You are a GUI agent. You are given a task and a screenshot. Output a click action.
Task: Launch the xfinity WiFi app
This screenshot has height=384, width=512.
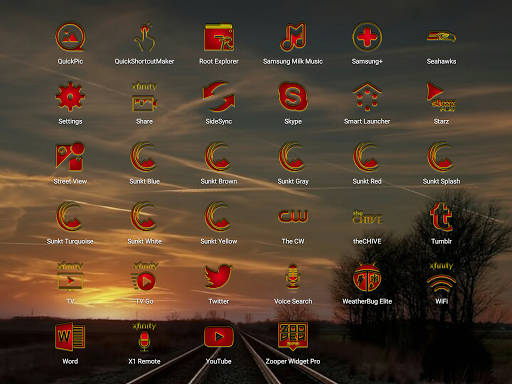point(441,277)
